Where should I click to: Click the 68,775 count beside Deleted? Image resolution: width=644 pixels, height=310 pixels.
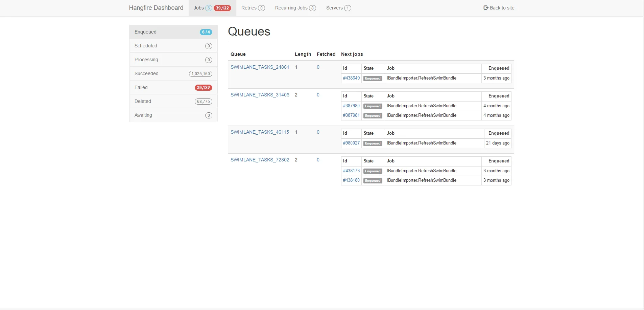(x=204, y=102)
